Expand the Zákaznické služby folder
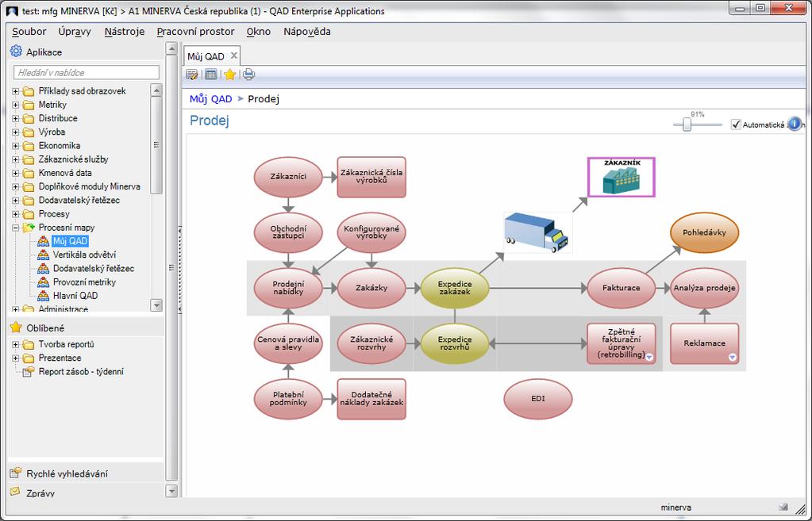 16,159
